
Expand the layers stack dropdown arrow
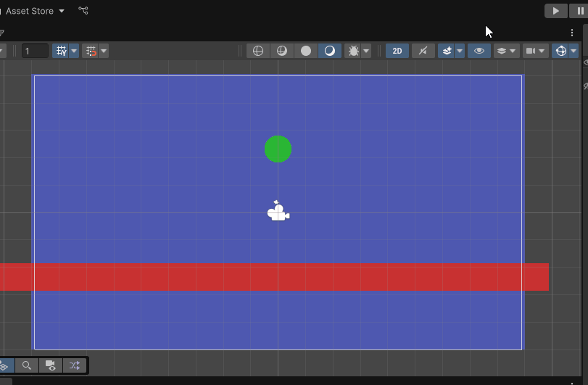tap(513, 51)
